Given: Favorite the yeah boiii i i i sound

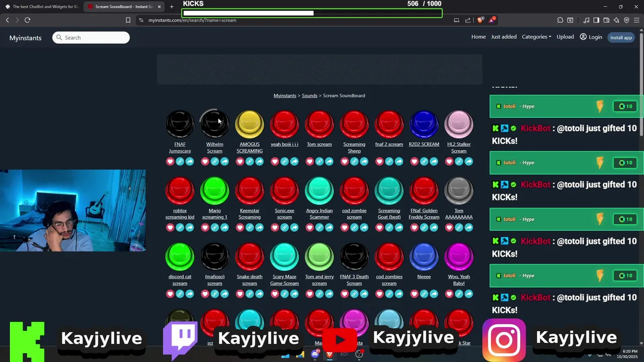Looking at the screenshot, I should (275, 161).
